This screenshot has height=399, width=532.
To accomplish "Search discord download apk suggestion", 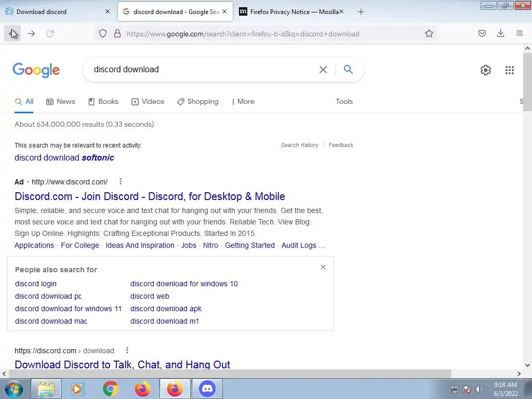I will click(166, 309).
